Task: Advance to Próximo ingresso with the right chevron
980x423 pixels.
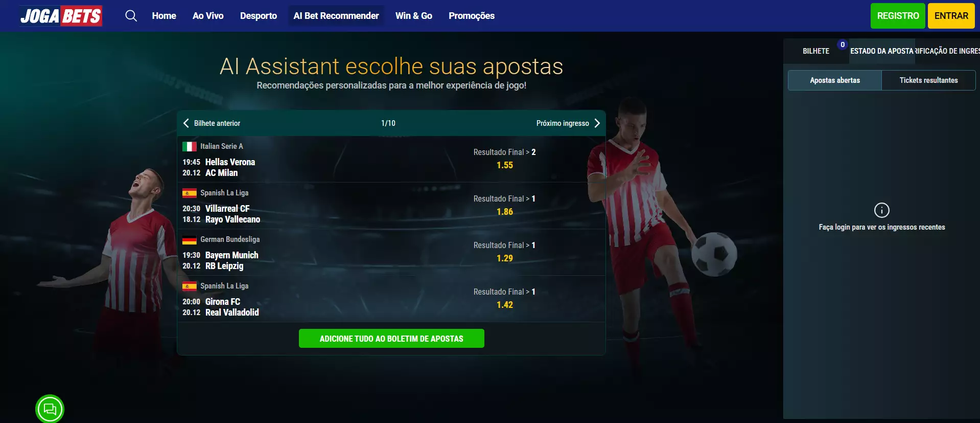Action: click(x=597, y=123)
